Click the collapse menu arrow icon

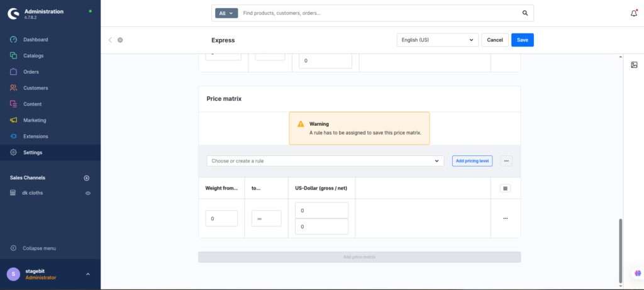point(13,248)
